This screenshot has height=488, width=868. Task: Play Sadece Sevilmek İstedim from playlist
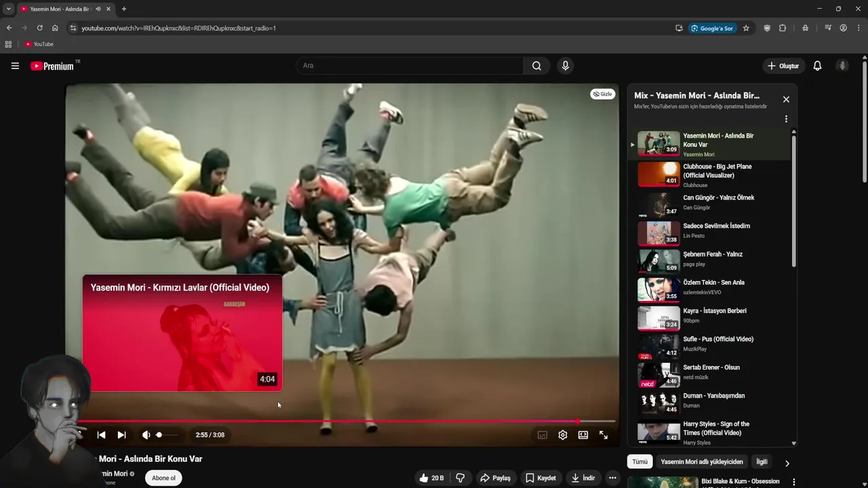pyautogui.click(x=709, y=232)
